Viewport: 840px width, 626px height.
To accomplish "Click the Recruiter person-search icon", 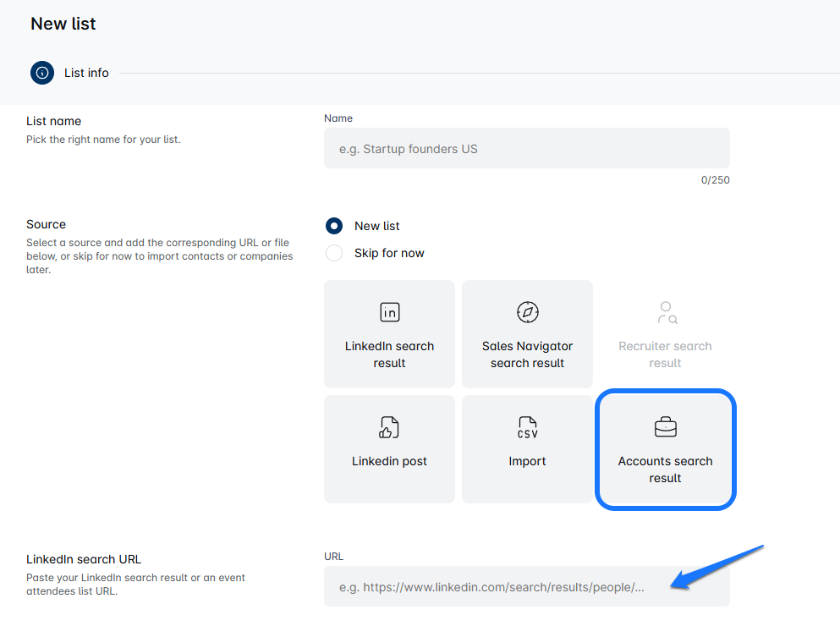I will click(x=666, y=312).
